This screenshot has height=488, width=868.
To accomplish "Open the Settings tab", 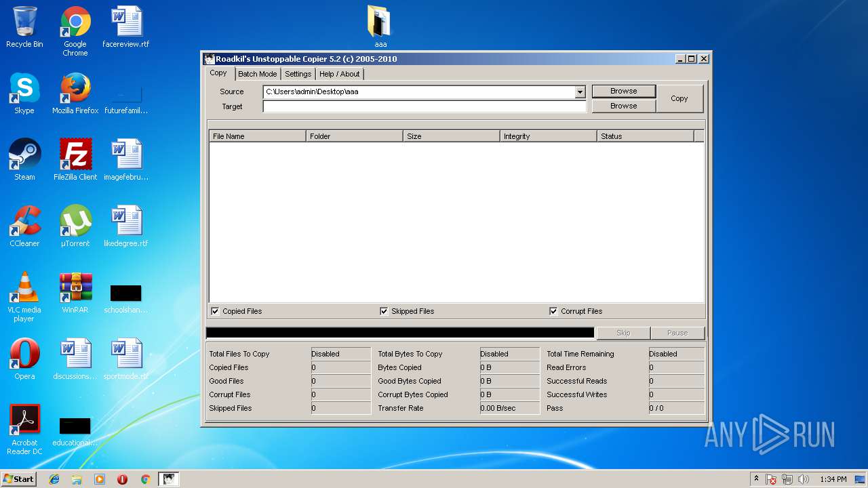I will (x=298, y=74).
